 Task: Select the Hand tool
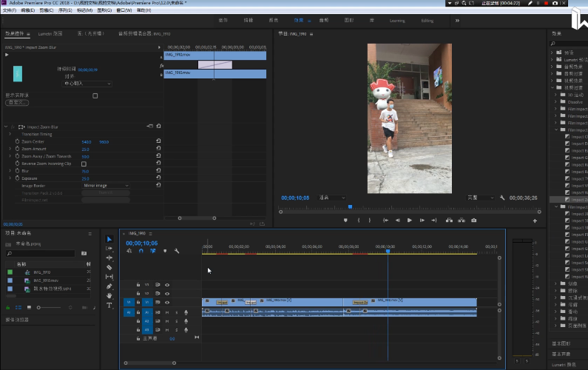click(x=109, y=296)
